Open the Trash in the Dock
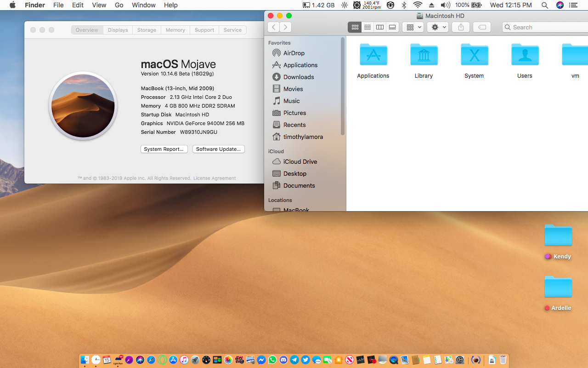 coord(503,360)
